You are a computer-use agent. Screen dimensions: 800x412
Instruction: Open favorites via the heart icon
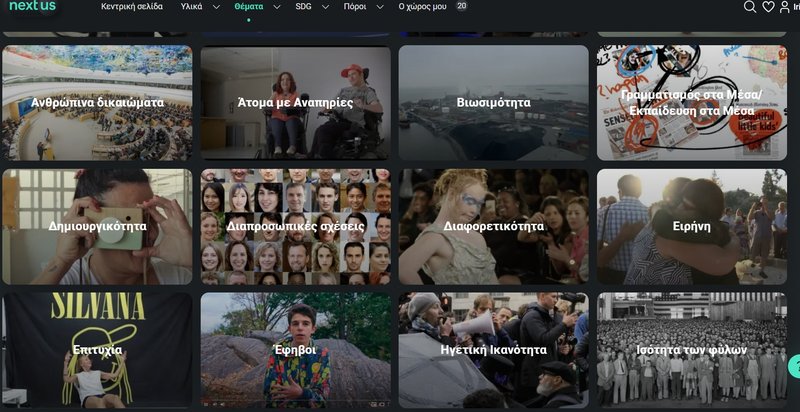click(x=768, y=7)
